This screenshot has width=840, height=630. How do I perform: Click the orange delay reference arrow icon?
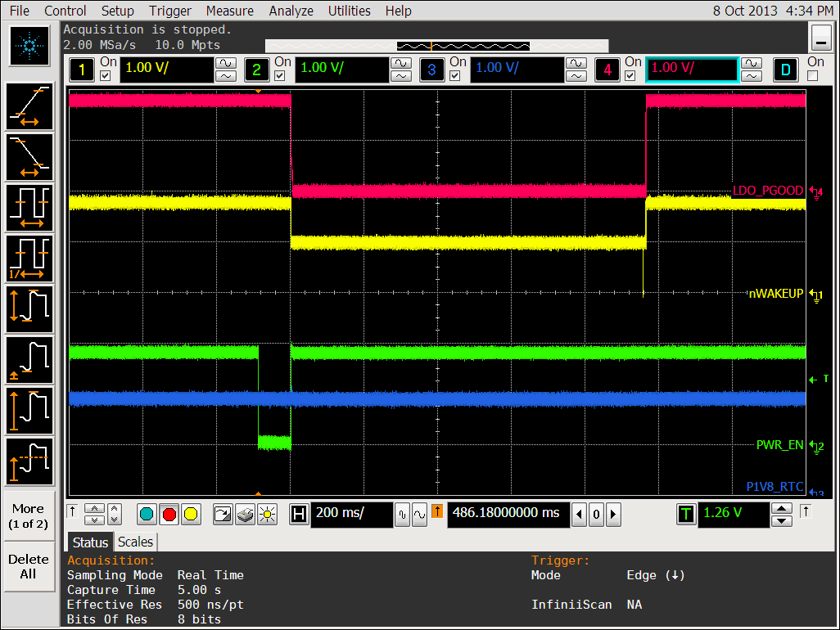[437, 511]
